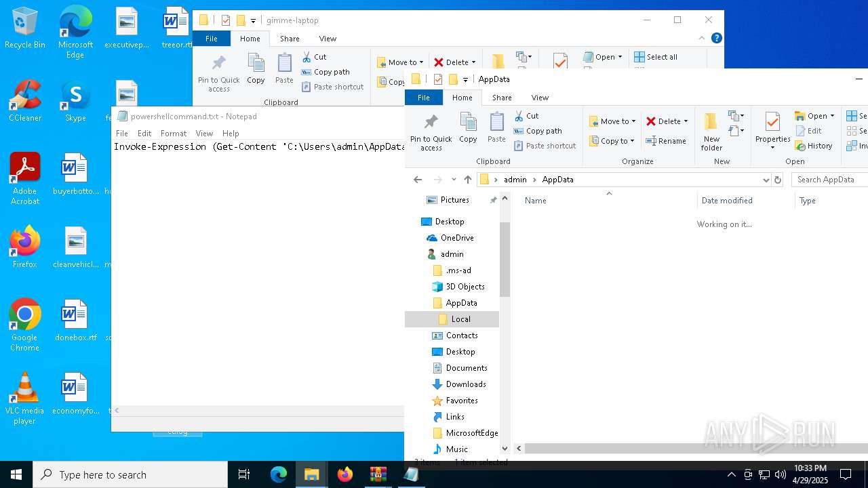Select 3D Objects in navigation tree
The width and height of the screenshot is (868, 488).
(458, 287)
